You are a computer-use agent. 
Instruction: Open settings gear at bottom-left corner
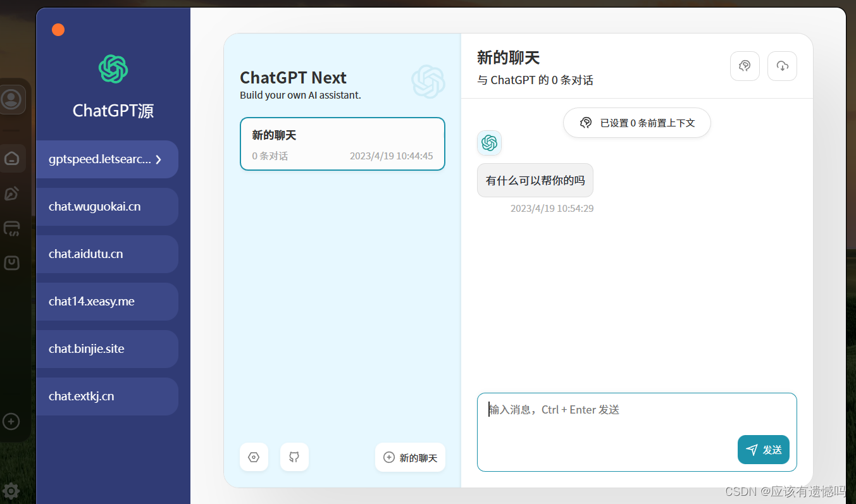click(11, 491)
